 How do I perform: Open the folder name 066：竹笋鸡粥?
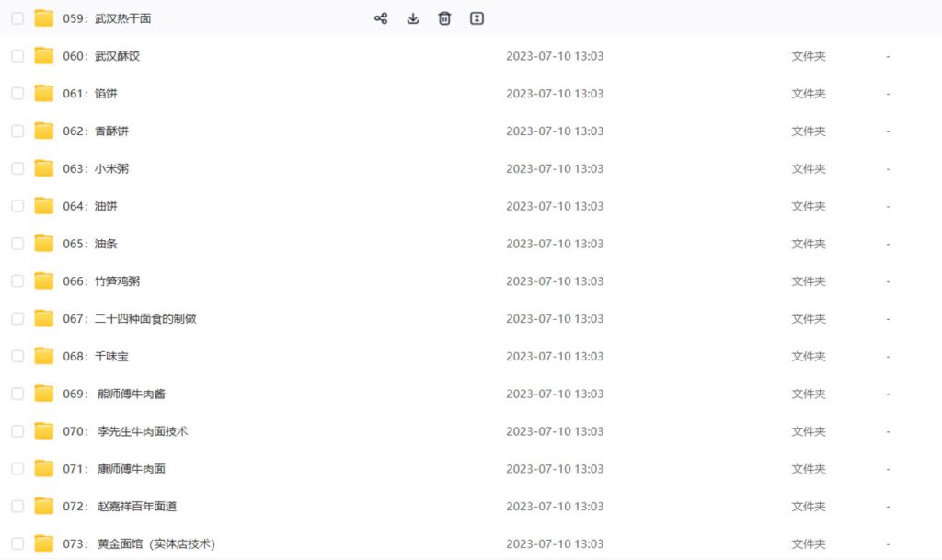(101, 280)
